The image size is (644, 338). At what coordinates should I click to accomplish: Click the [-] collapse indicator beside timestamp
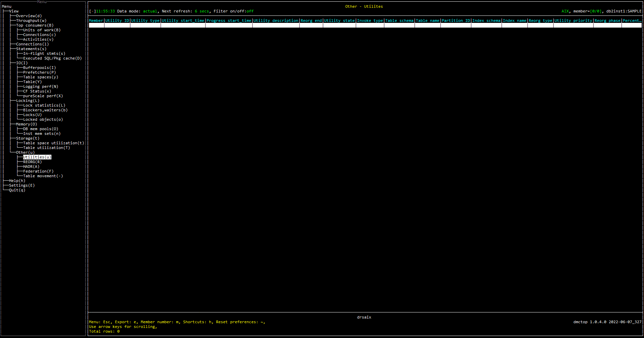point(92,11)
